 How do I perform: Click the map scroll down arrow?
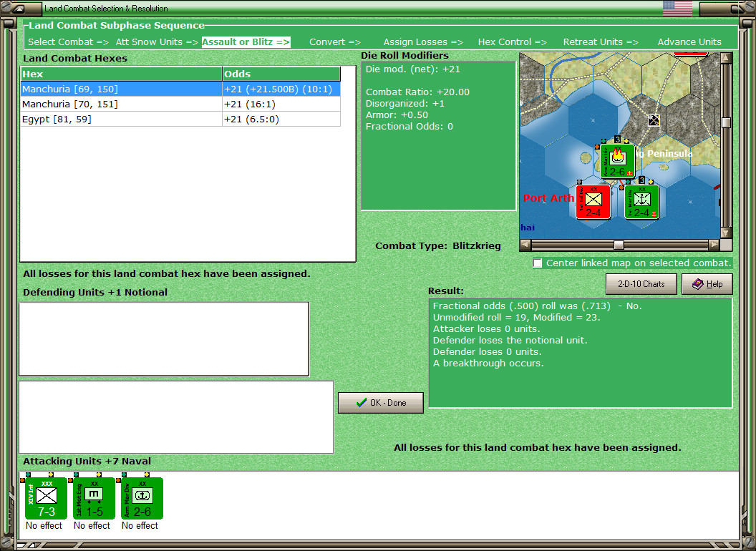click(726, 233)
